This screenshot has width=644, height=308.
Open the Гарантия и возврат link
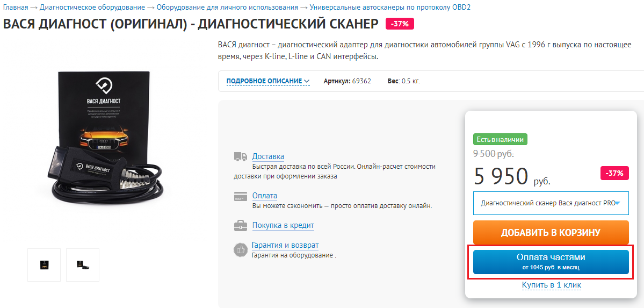pos(285,245)
